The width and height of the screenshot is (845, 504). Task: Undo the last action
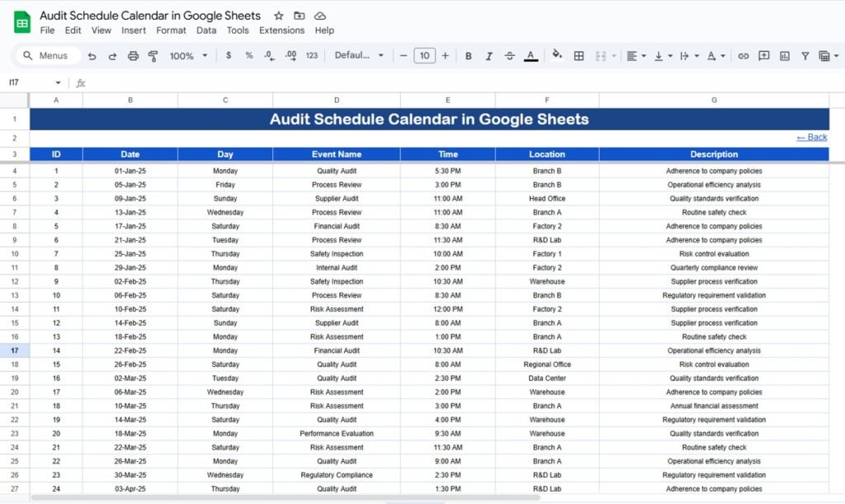pyautogui.click(x=93, y=55)
